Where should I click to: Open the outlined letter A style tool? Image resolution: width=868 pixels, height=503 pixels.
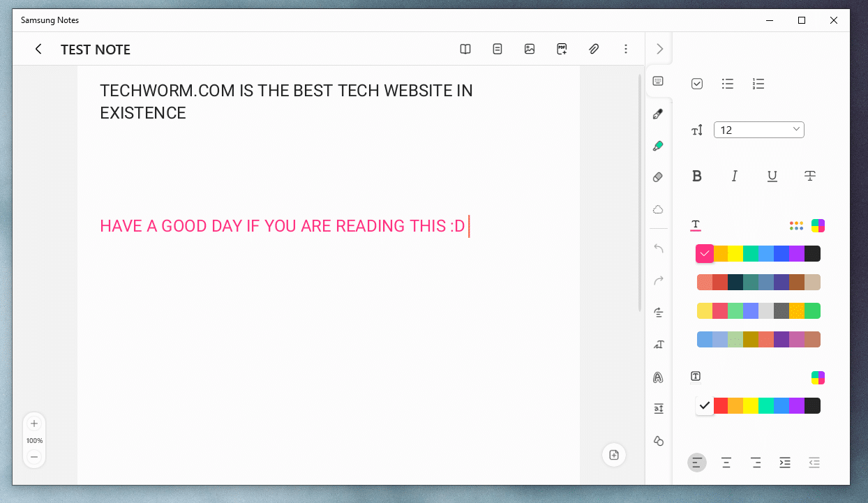coord(658,377)
